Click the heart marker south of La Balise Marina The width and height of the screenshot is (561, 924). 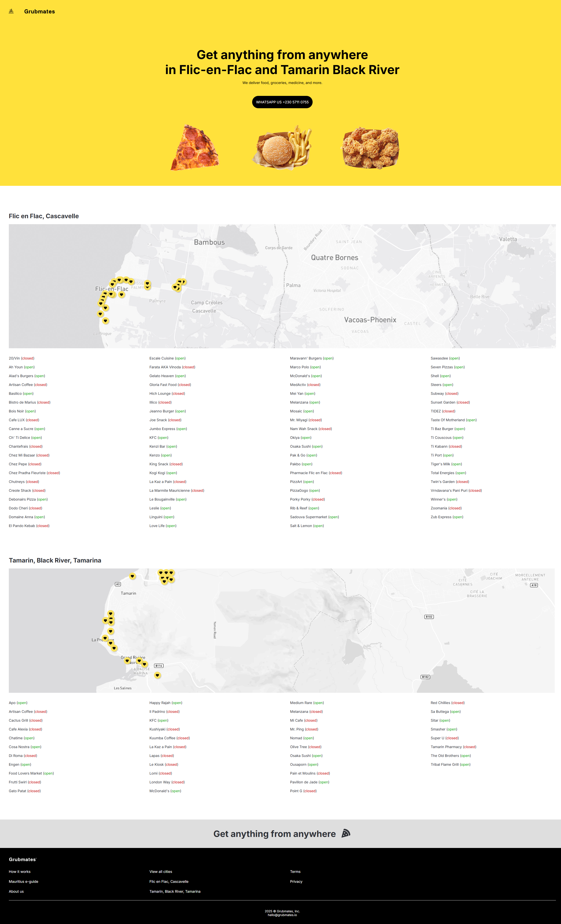[158, 675]
